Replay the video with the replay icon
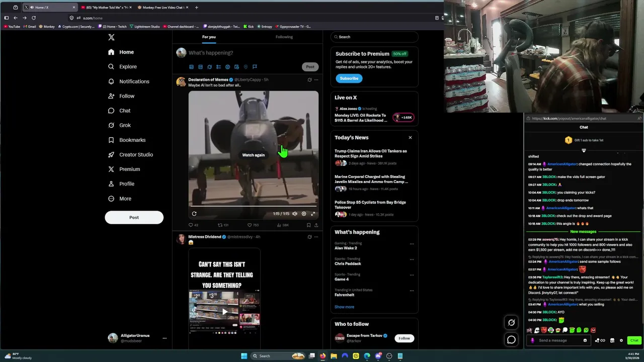The image size is (644, 362). pos(194,214)
